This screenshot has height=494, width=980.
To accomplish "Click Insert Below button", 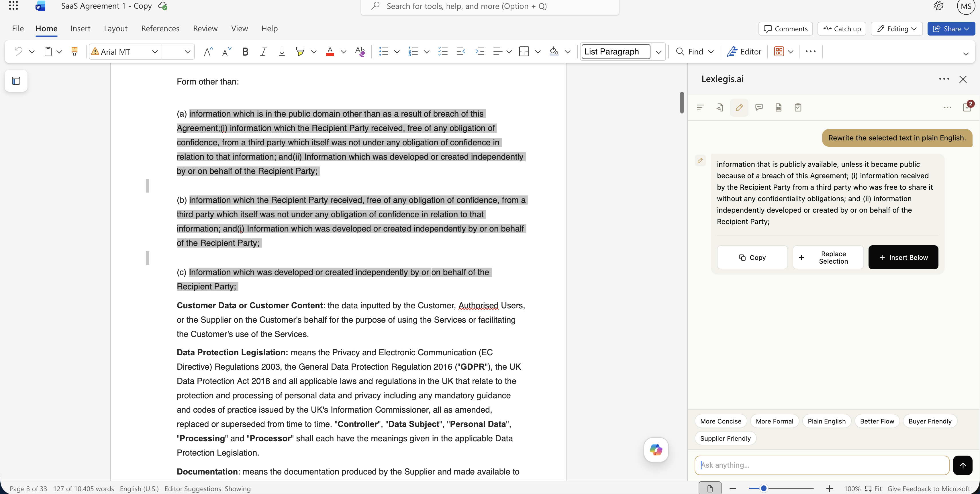I will pos(903,257).
